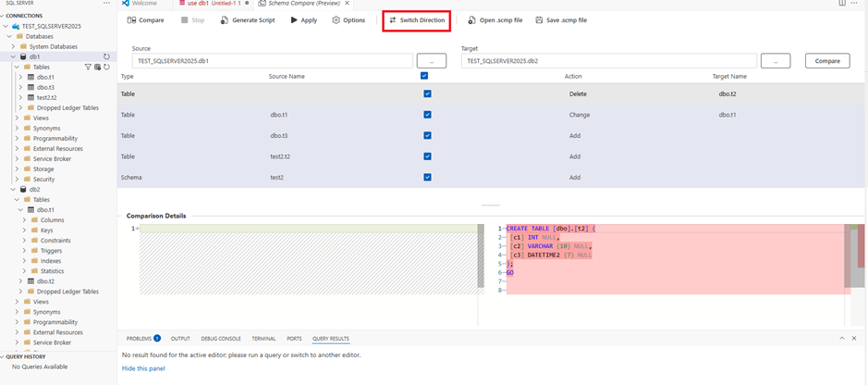Image resolution: width=868 pixels, height=385 pixels.
Task: Click the Compare button next to Target
Action: point(827,61)
